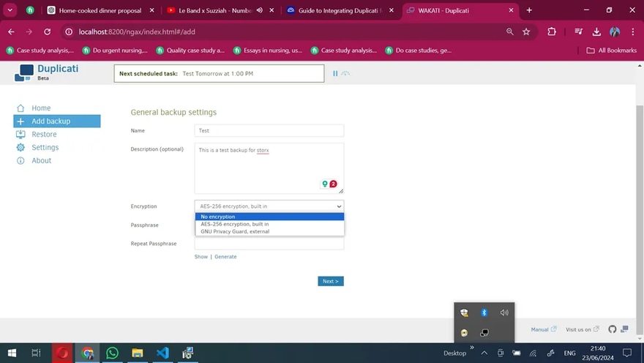Open Settings in the left sidebar
The image size is (644, 363).
tap(45, 147)
